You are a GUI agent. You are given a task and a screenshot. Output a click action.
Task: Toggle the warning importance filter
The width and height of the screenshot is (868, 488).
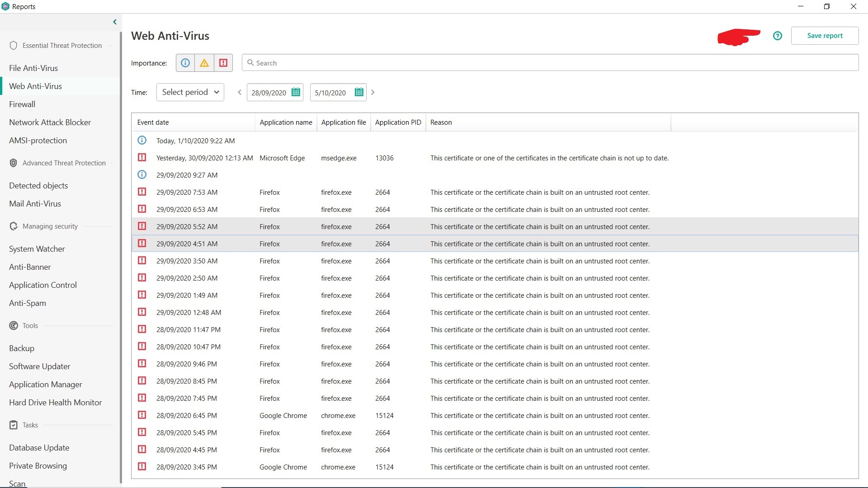(x=204, y=63)
